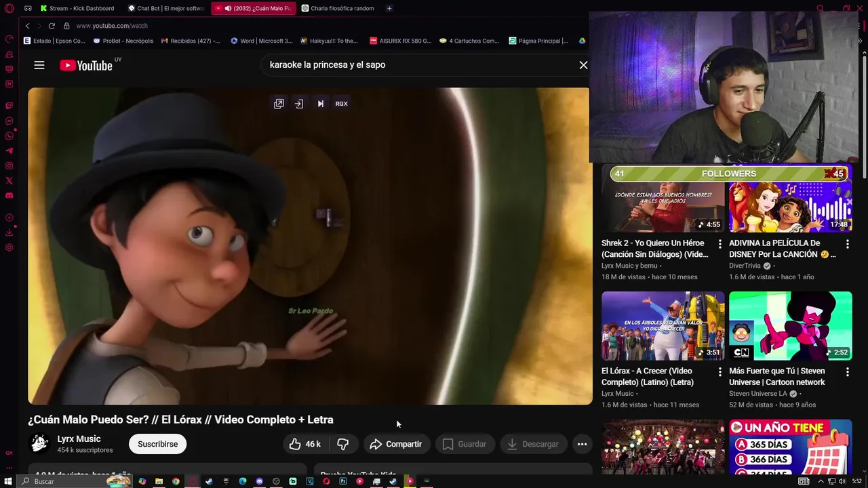
Task: Click the Compartir share button
Action: 396,444
